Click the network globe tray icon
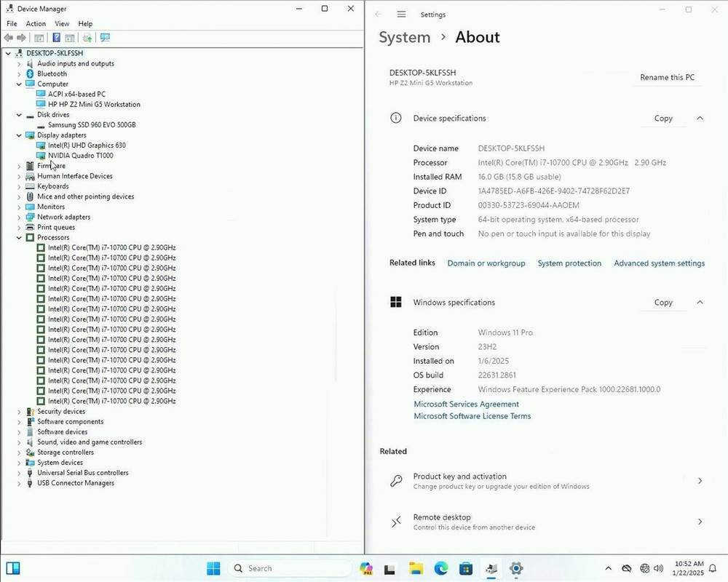The image size is (728, 582). pyautogui.click(x=644, y=568)
